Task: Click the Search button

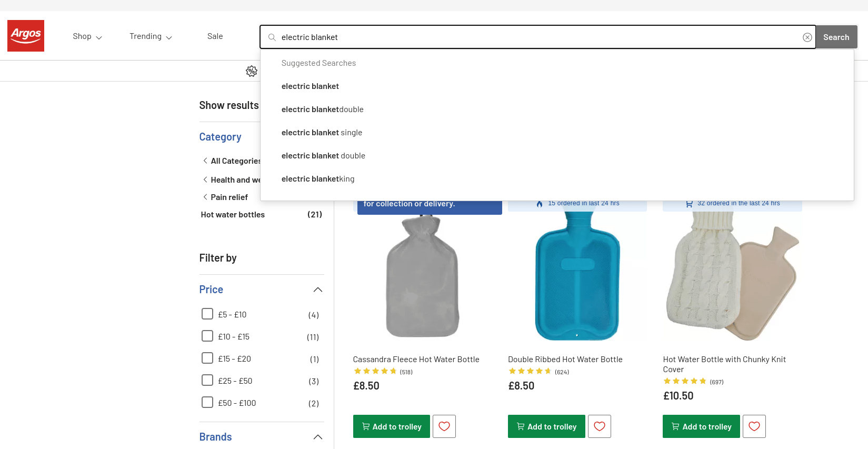Action: pos(836,37)
